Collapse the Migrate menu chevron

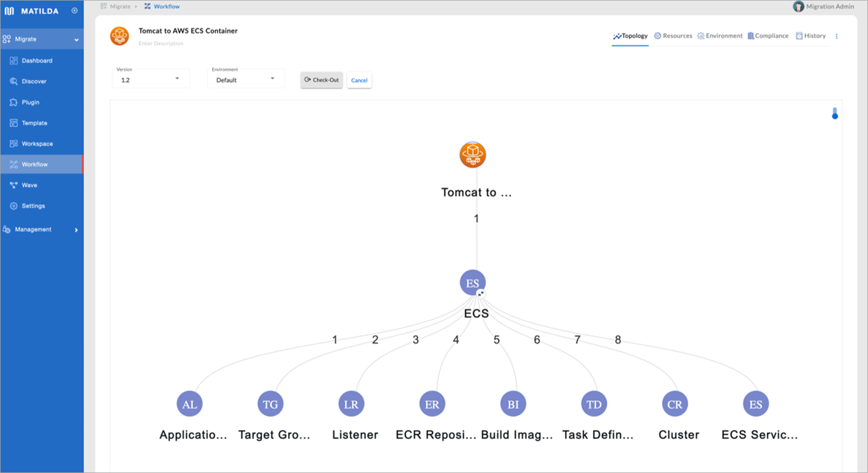coord(76,39)
